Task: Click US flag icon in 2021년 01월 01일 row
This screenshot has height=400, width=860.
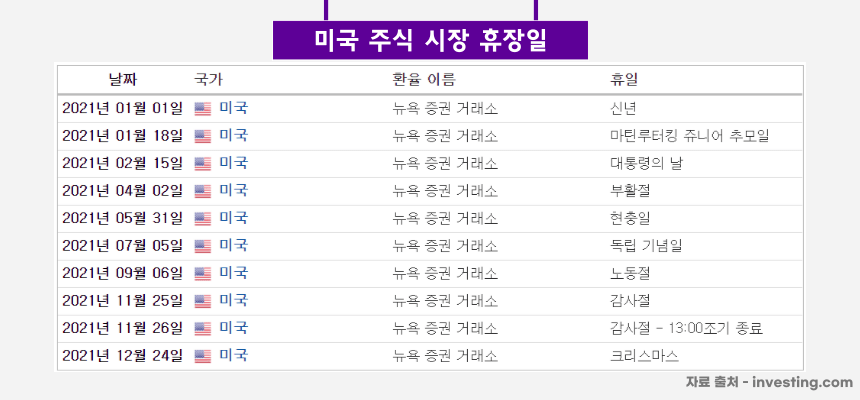Action: point(202,109)
